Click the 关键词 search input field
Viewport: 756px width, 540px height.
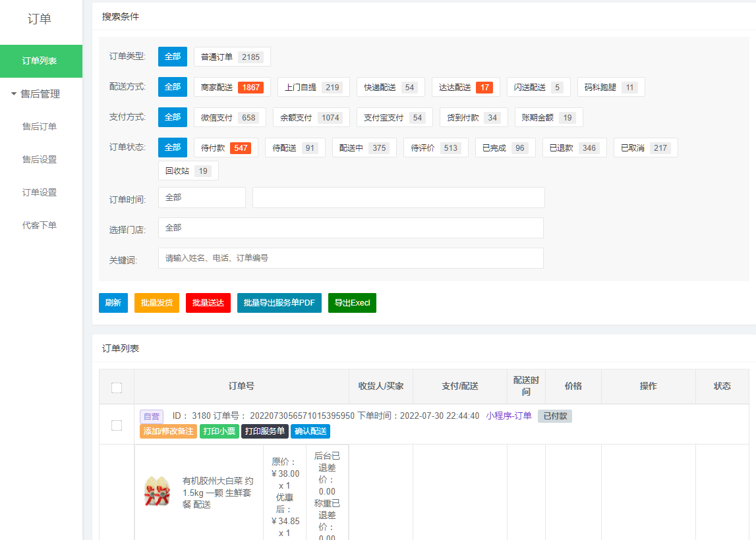[x=351, y=258]
